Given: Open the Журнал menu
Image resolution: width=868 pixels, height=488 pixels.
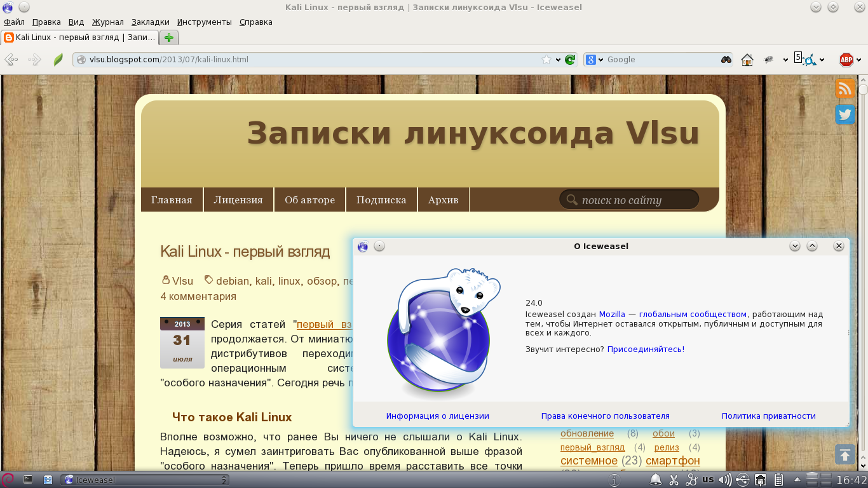Looking at the screenshot, I should [x=108, y=22].
